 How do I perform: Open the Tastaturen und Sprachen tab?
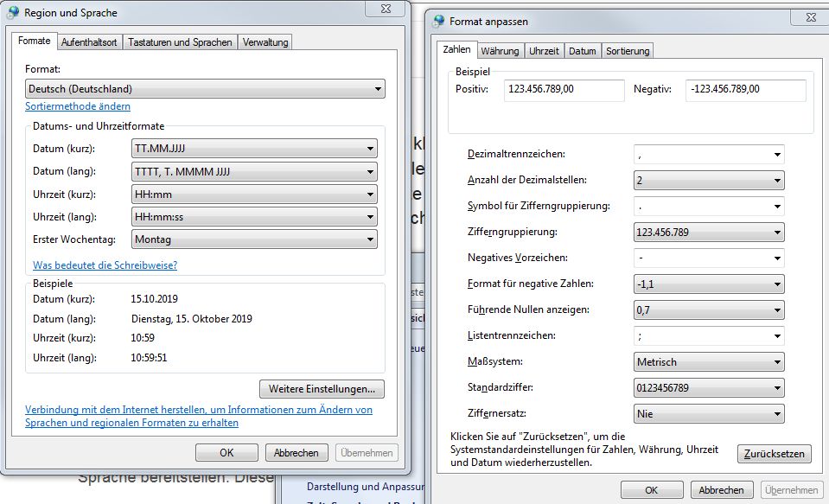[180, 42]
